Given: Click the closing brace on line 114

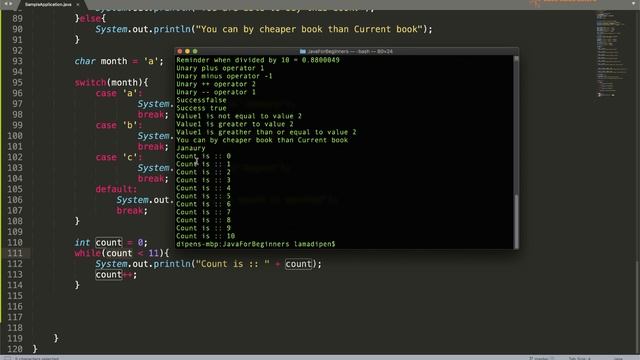Looking at the screenshot, I should (x=77, y=285).
